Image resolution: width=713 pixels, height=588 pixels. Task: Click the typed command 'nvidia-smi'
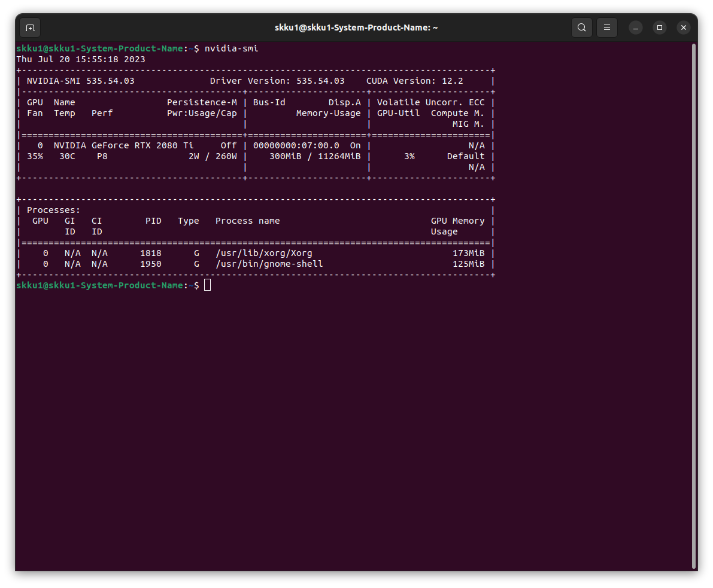click(x=231, y=48)
